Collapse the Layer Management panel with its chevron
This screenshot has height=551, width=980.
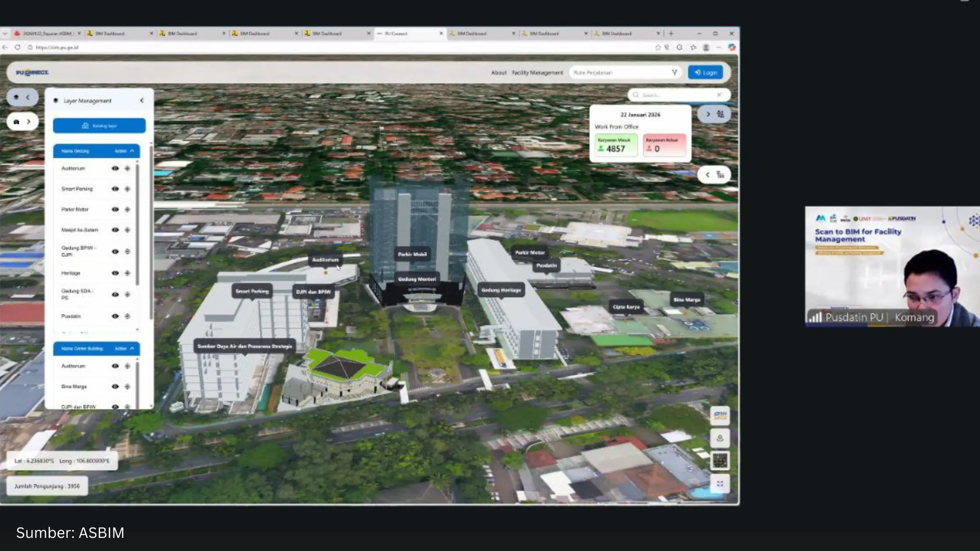click(142, 100)
